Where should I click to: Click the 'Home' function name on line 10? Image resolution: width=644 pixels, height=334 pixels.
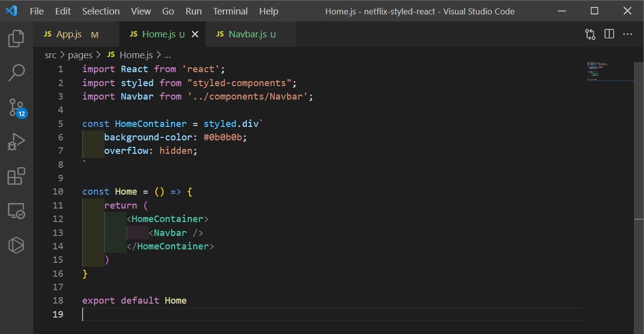pyautogui.click(x=126, y=192)
